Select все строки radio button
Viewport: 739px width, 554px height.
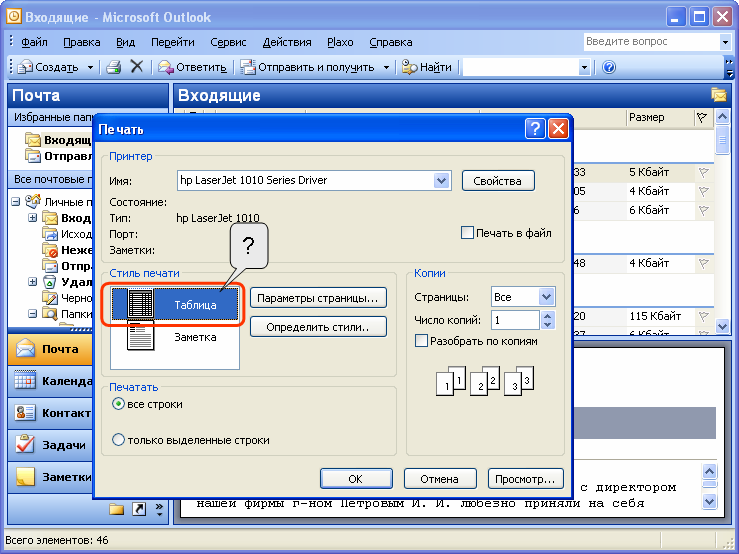click(x=118, y=404)
